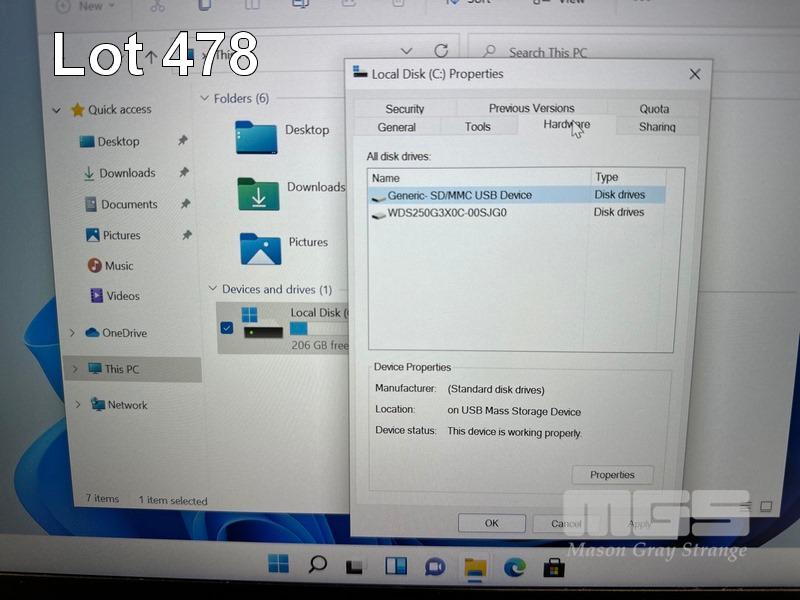The image size is (800, 600).
Task: Open the Desktop folder icon
Action: pyautogui.click(x=256, y=136)
